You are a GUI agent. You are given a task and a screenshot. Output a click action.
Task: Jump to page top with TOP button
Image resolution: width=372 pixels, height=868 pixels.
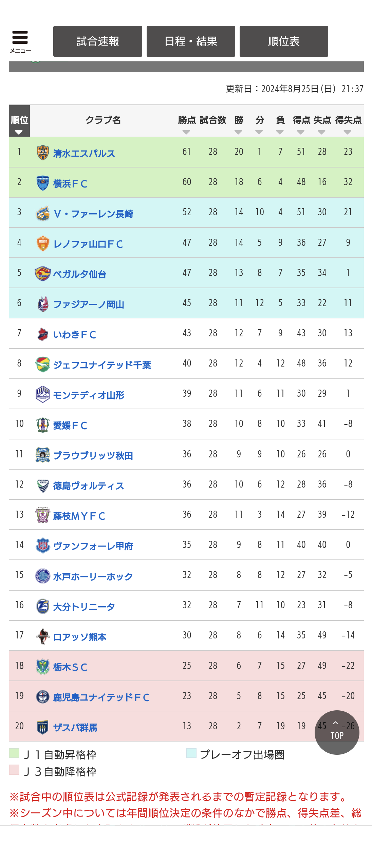coord(337,733)
